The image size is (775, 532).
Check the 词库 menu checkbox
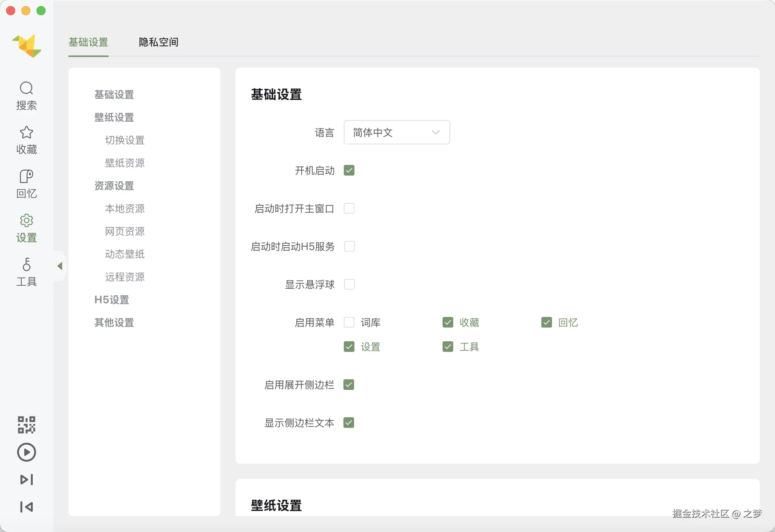click(x=349, y=322)
